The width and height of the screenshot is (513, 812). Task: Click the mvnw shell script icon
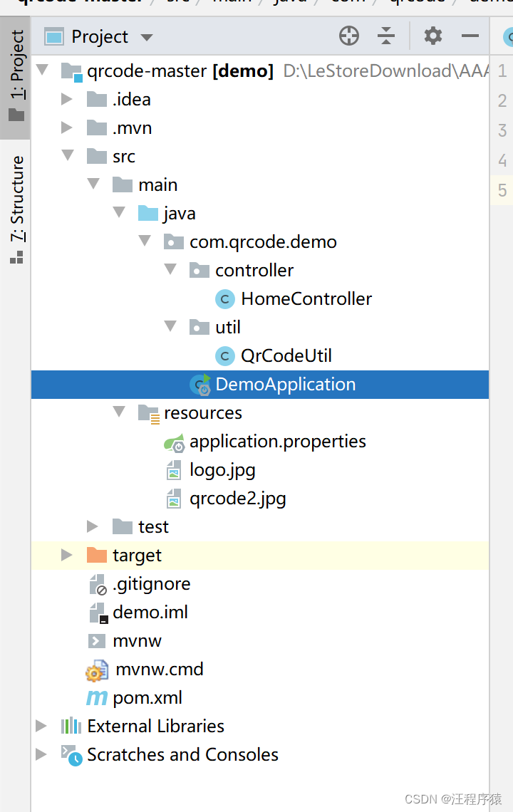pos(96,641)
